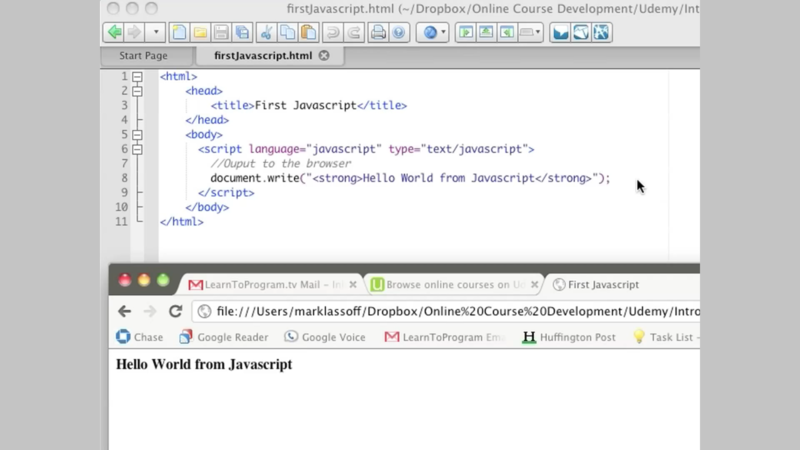Click the closing </script> tag in editor
This screenshot has height=450, width=800.
(226, 193)
